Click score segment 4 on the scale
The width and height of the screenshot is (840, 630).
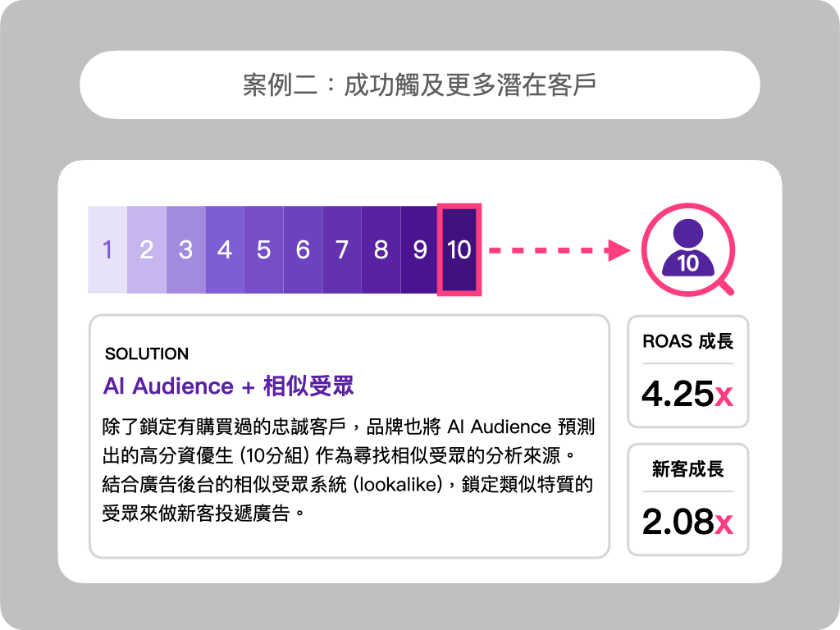coord(225,249)
